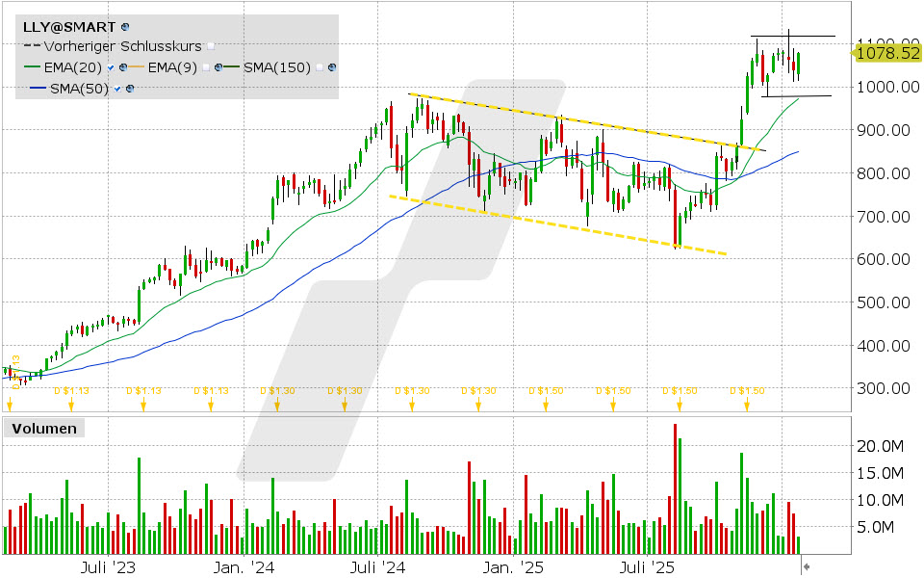
Task: Click the Volumen panel label
Action: [43, 429]
